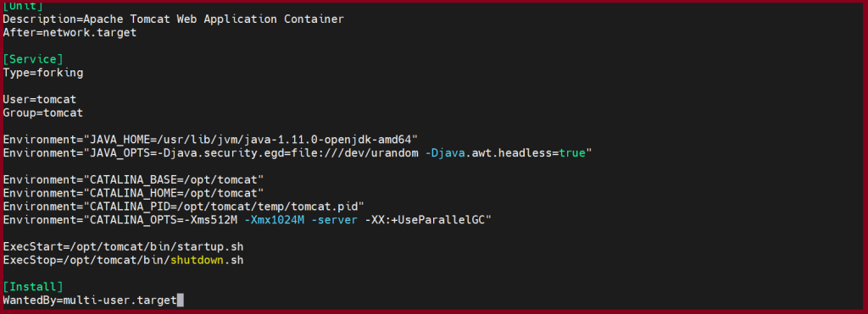
Task: Place cursor on the Description=Apache Tomcat line
Action: click(173, 19)
